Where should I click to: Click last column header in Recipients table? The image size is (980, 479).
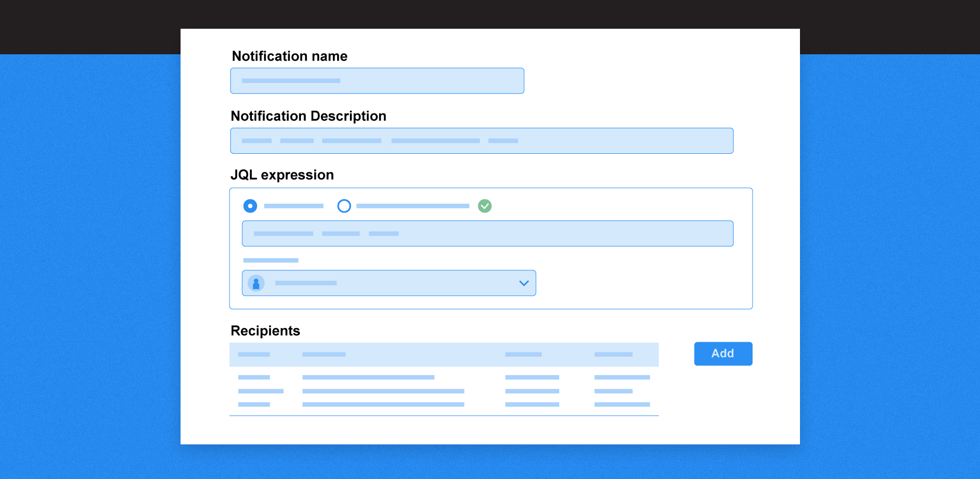(x=614, y=354)
